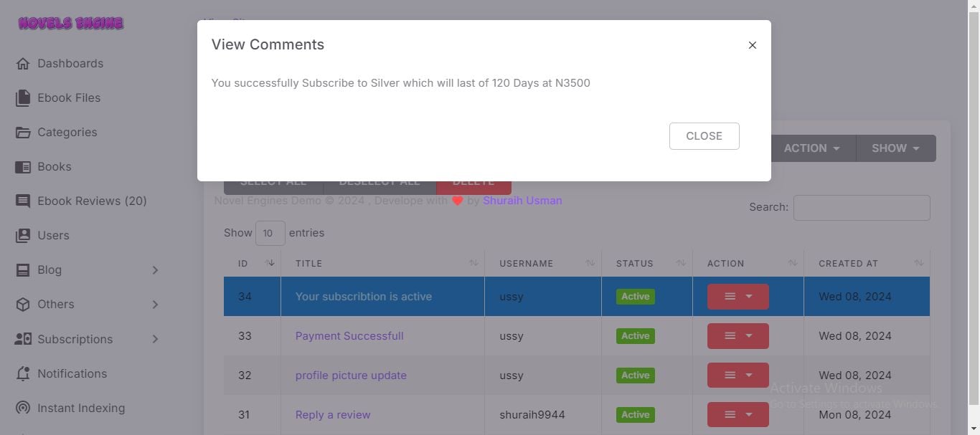Viewport: 980px width, 435px height.
Task: Open the Payment Successfull notification
Action: 349,336
